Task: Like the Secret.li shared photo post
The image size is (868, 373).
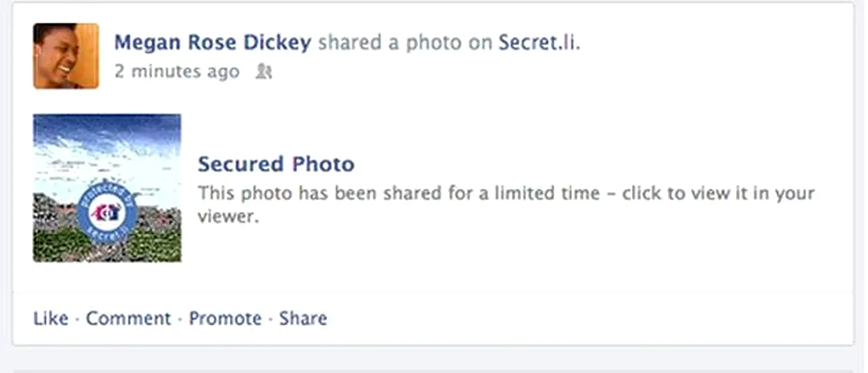Action: [51, 318]
